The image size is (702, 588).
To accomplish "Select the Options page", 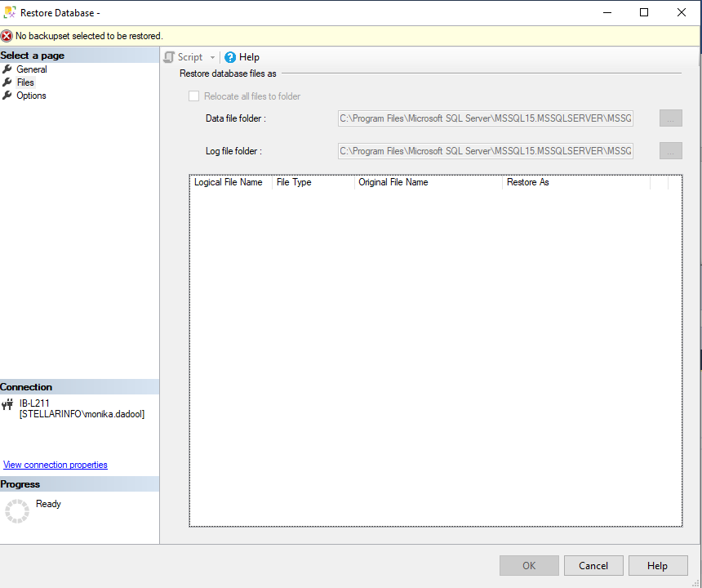I will pos(31,96).
